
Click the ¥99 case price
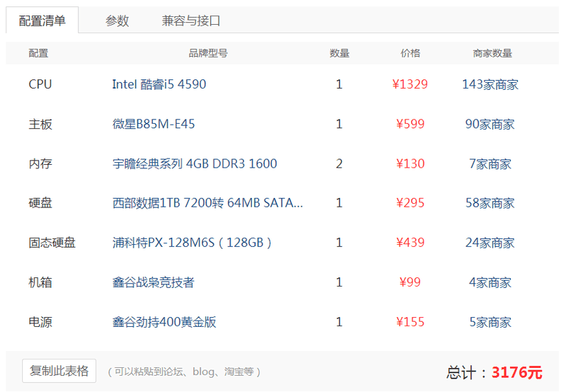410,282
